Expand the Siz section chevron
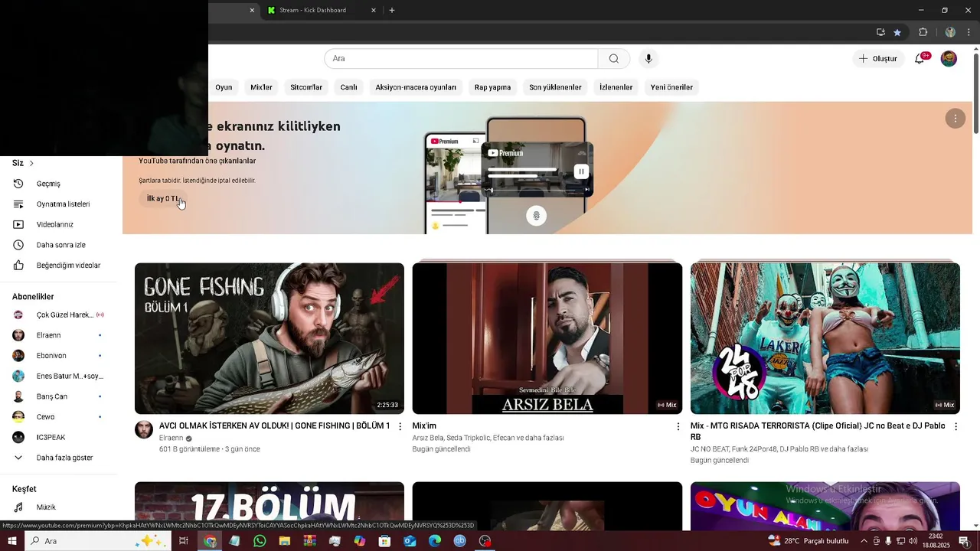Screen dimensions: 980x551 (31, 163)
